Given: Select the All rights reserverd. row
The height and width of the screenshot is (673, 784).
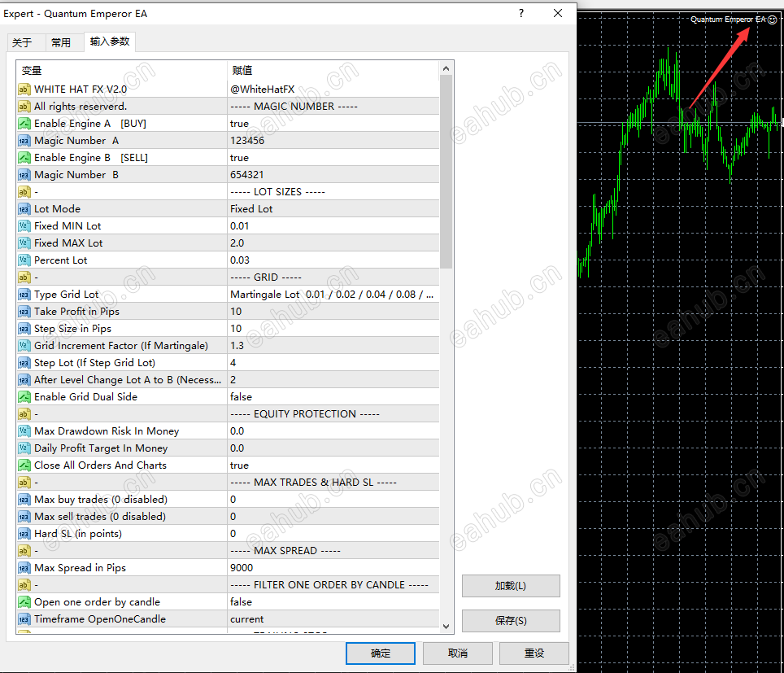Looking at the screenshot, I should pos(228,107).
